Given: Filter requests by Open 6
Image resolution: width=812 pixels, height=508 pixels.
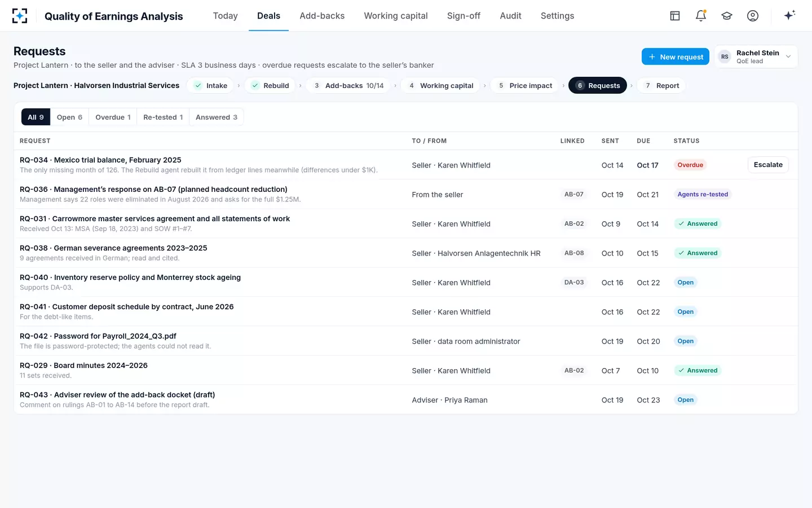Looking at the screenshot, I should coord(69,117).
